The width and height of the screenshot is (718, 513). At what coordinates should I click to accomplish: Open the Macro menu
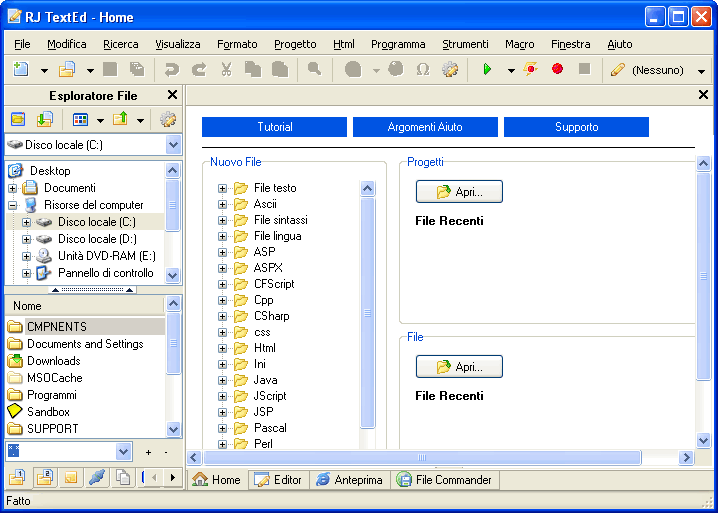point(520,44)
